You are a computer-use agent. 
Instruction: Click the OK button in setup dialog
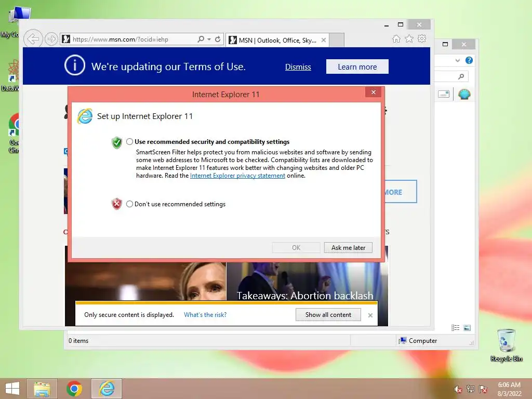(x=296, y=248)
